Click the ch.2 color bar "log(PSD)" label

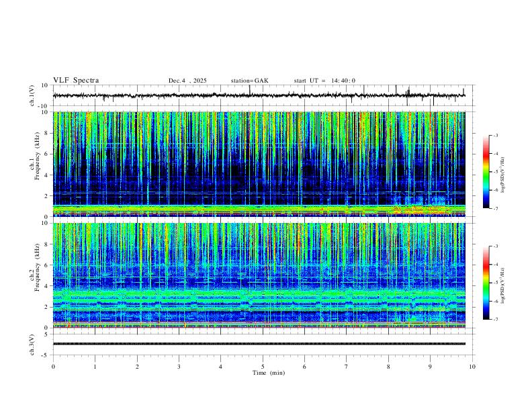pos(503,285)
